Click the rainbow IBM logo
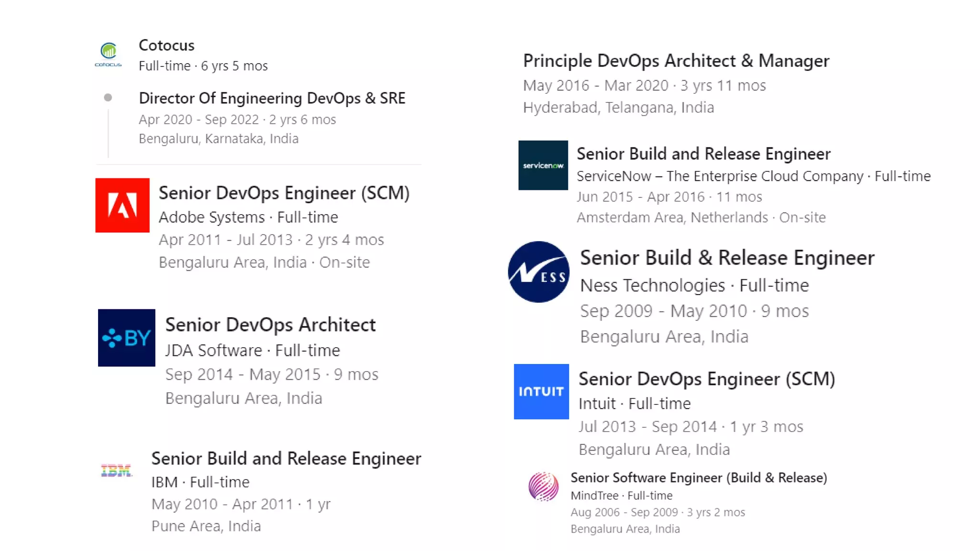The image size is (980, 551). [116, 471]
